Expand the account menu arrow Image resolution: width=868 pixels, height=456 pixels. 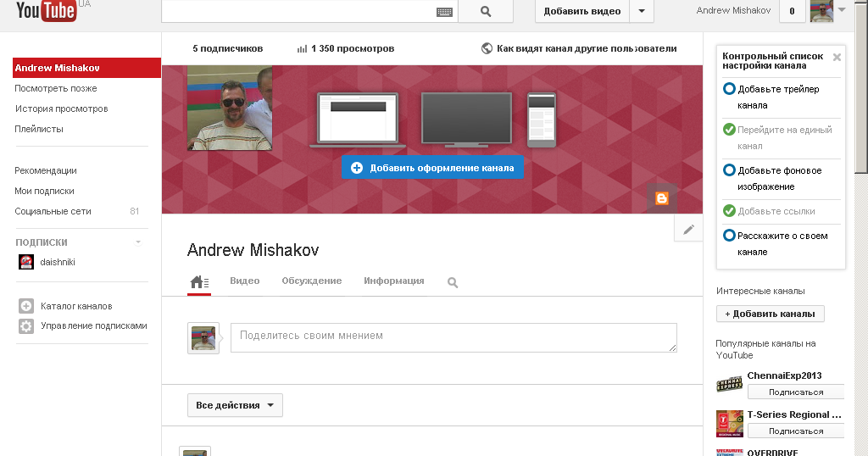pyautogui.click(x=842, y=10)
